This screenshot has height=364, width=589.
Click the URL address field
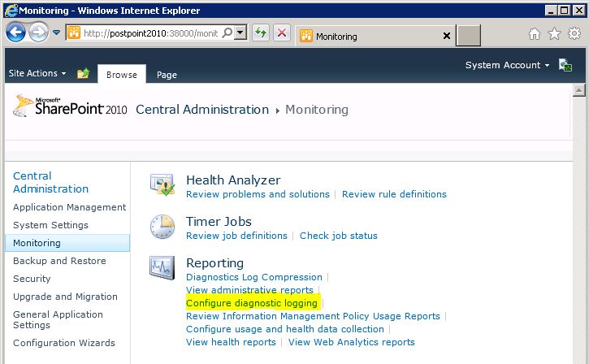pos(149,33)
